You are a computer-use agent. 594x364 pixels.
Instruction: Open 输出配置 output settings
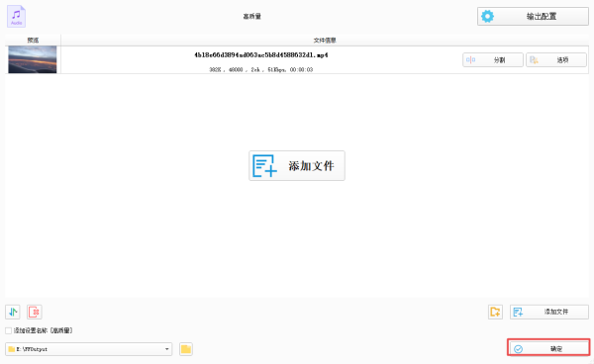point(533,16)
